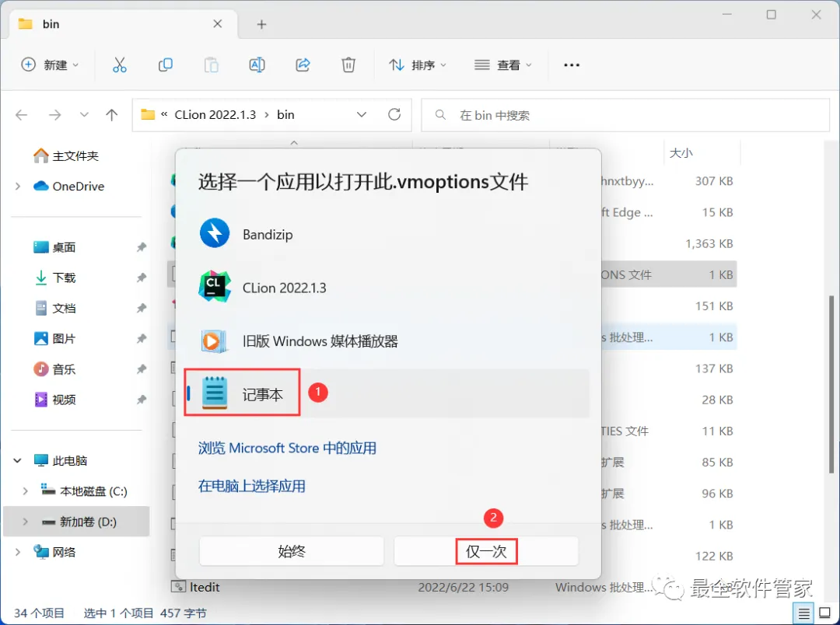Open the 查看 view dropdown

[x=503, y=65]
